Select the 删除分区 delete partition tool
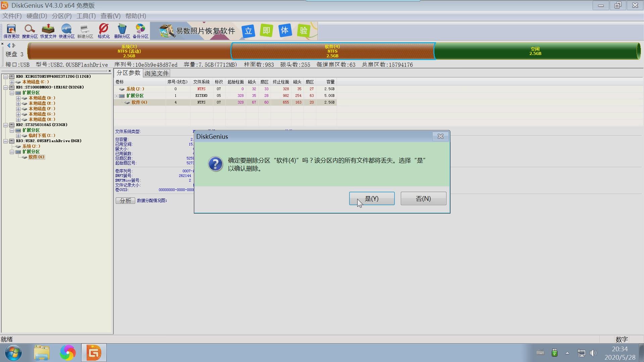The width and height of the screenshot is (644, 362). point(122,31)
